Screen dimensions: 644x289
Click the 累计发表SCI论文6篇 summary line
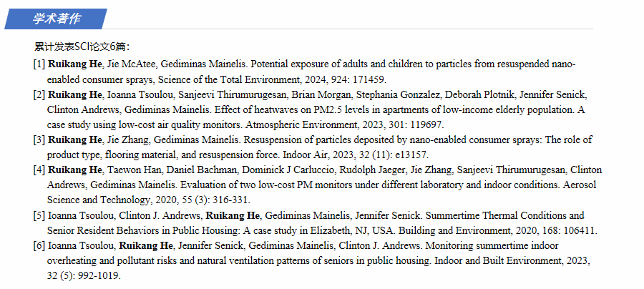(x=81, y=47)
